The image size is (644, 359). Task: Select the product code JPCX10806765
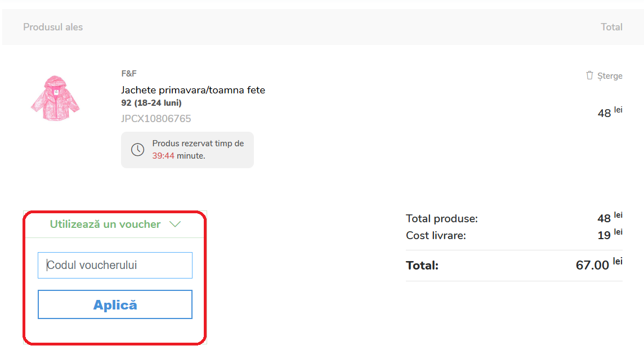pyautogui.click(x=156, y=119)
